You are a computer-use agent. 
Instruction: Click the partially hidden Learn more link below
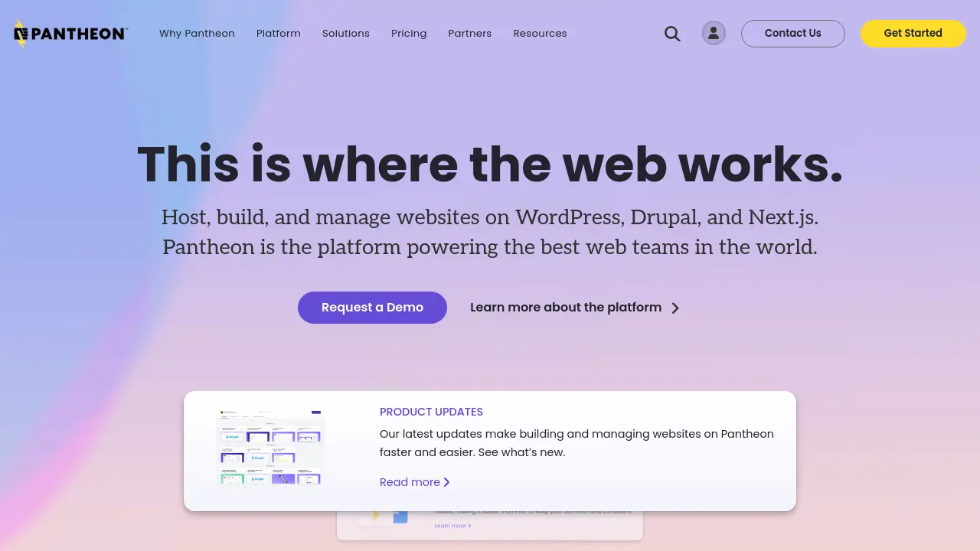[x=452, y=526]
